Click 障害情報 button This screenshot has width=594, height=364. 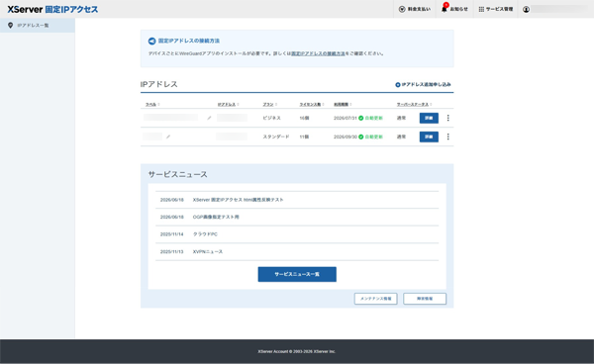[x=425, y=299]
